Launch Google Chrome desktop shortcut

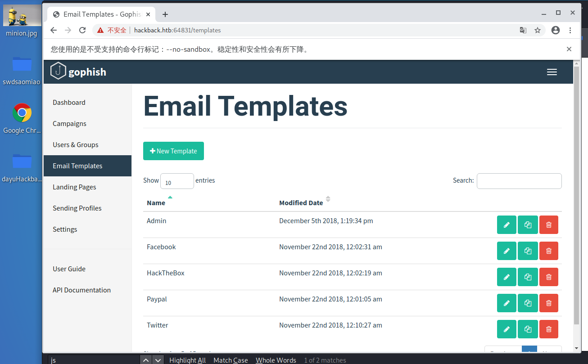(x=22, y=119)
